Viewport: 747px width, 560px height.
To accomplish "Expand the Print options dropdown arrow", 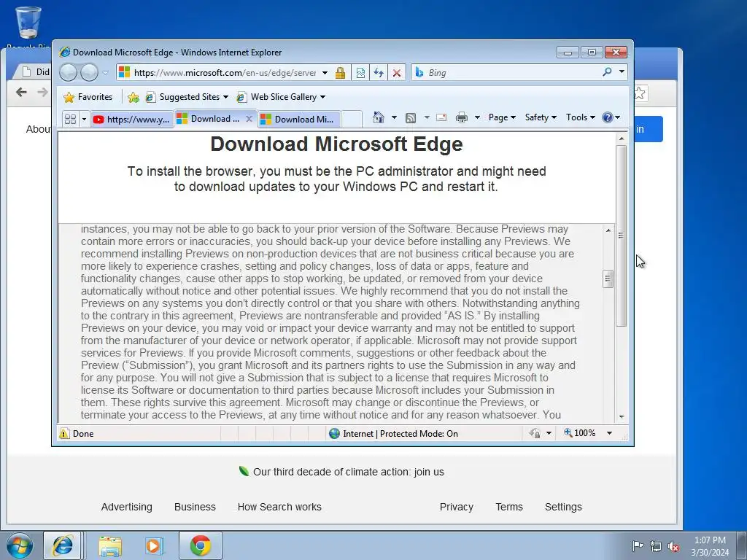I will pyautogui.click(x=477, y=117).
